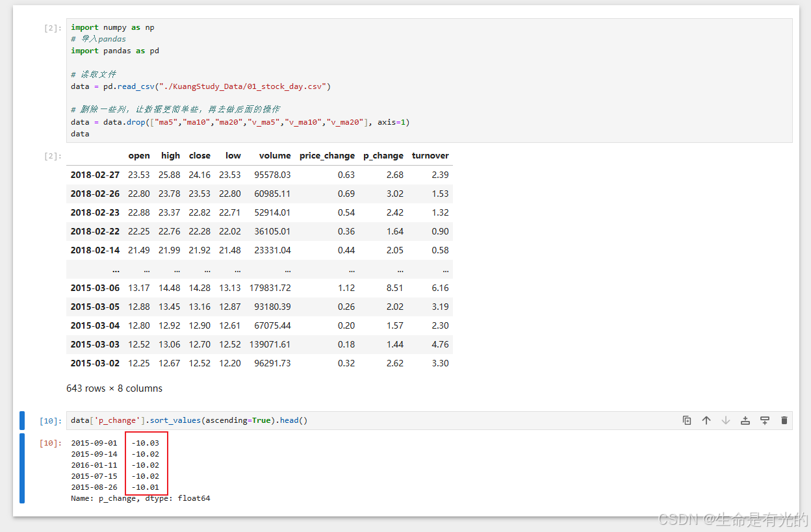The image size is (811, 532).
Task: Click into the pd.read_csv code line
Action: (201, 86)
